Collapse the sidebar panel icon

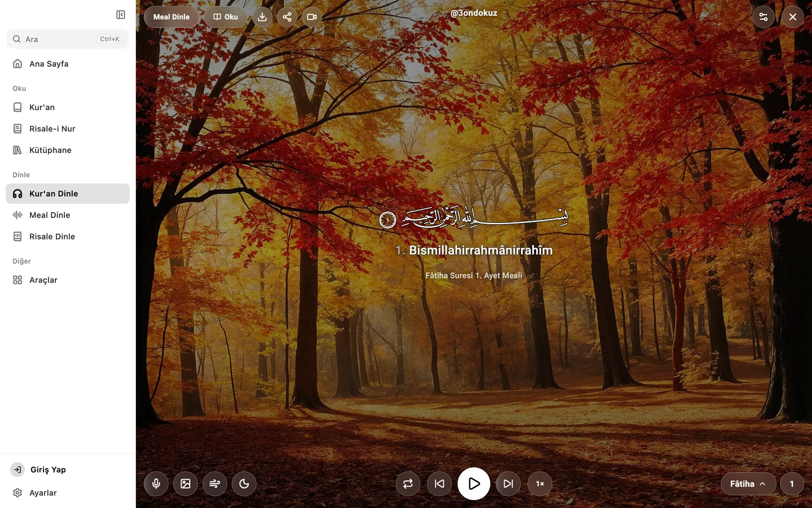click(121, 15)
